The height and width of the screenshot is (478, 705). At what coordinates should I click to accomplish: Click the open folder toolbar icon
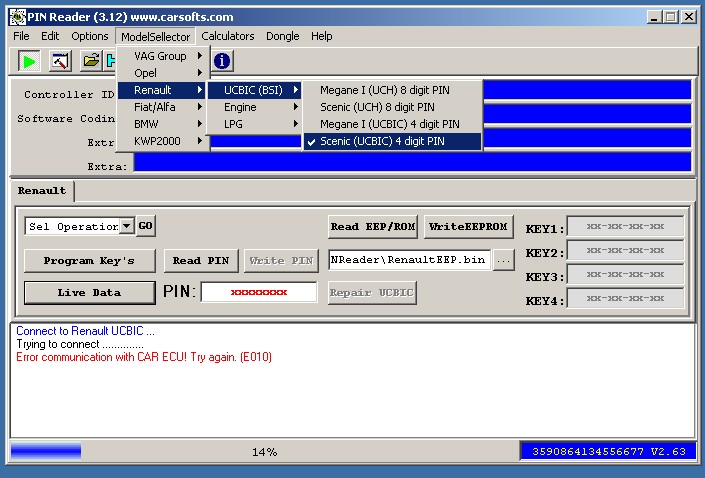[x=91, y=61]
